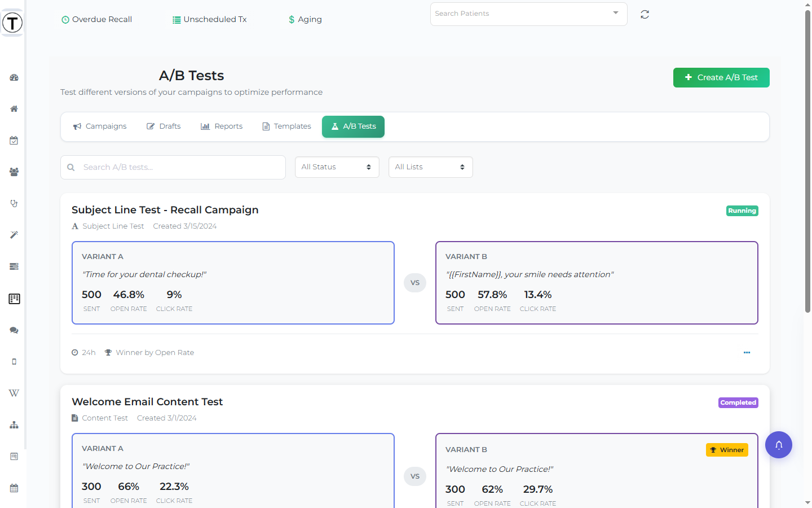The height and width of the screenshot is (508, 812).
Task: Open the sitemap hierarchy icon in sidebar
Action: (14, 425)
